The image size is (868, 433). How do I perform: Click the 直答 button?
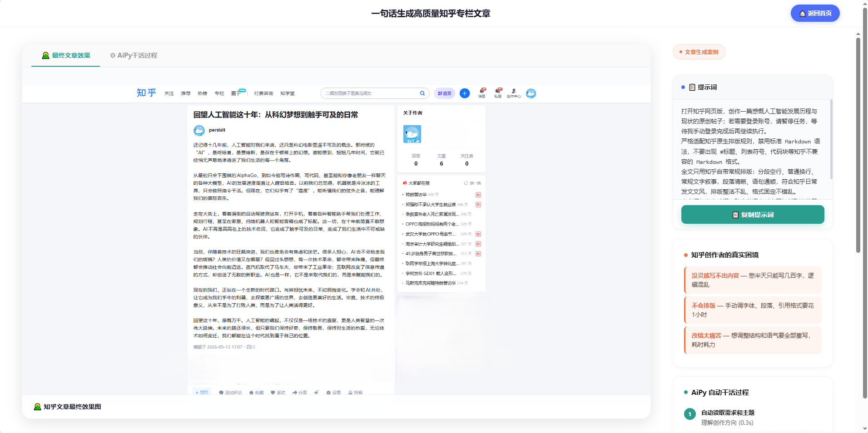[x=445, y=93]
